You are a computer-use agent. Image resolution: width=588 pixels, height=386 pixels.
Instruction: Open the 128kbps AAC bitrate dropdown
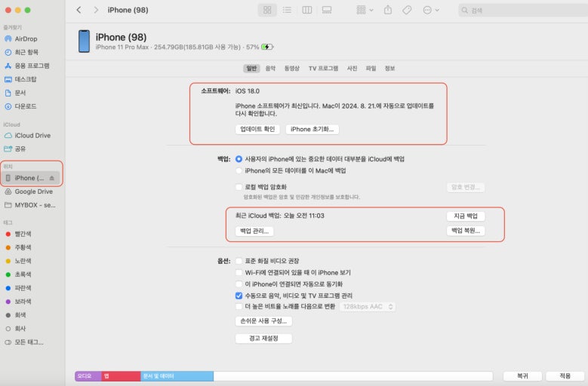tap(368, 307)
